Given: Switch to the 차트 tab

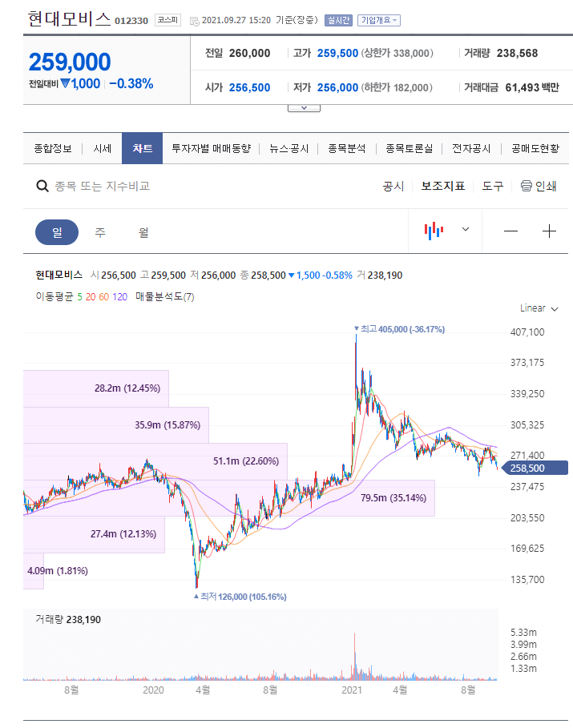Looking at the screenshot, I should pos(142,149).
